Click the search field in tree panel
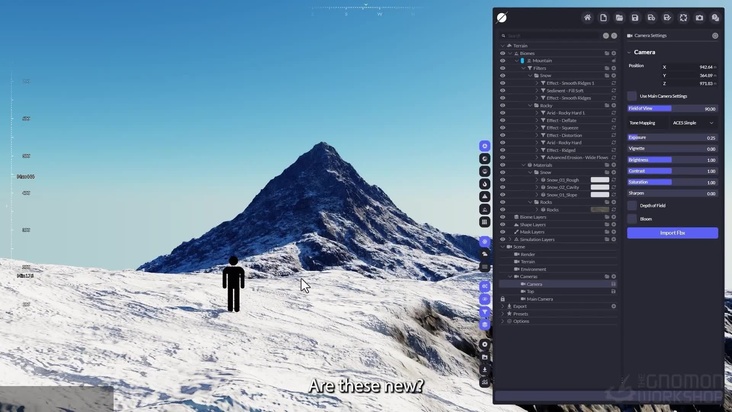The height and width of the screenshot is (412, 732). click(x=551, y=36)
